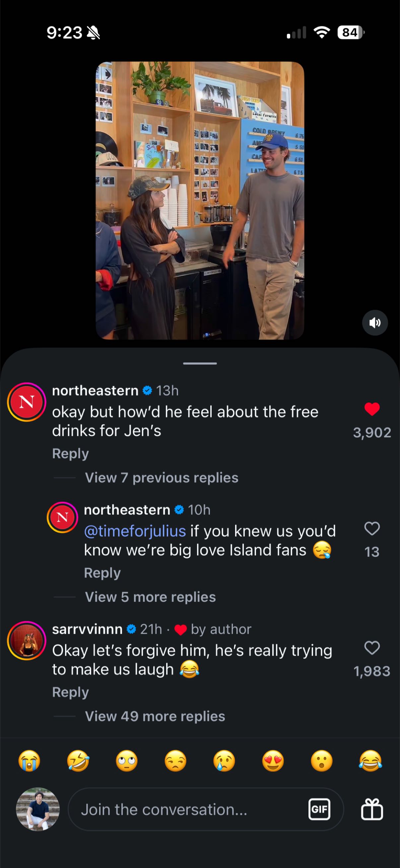Unlike northeastern's comment with red heart

pos(372,409)
